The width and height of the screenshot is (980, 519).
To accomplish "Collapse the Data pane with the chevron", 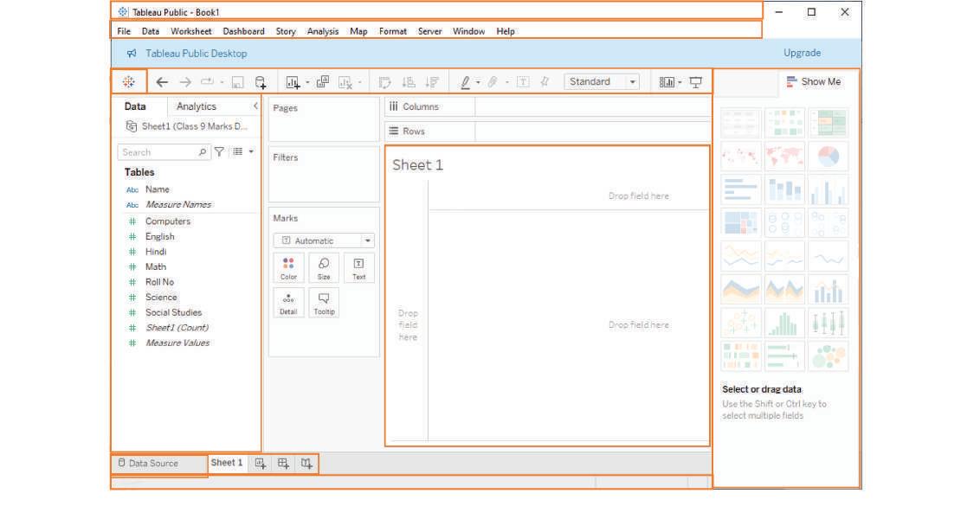I will point(255,106).
